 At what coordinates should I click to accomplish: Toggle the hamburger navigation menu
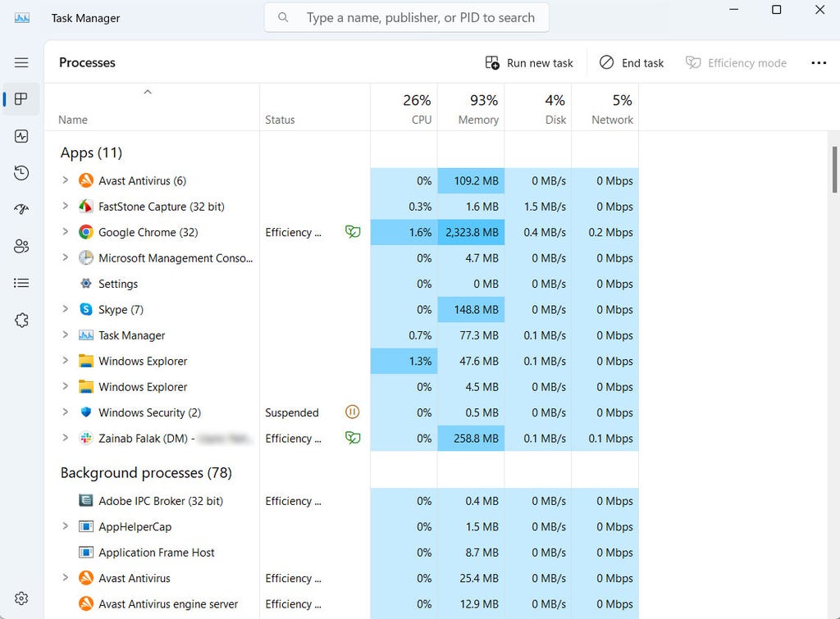coord(22,63)
